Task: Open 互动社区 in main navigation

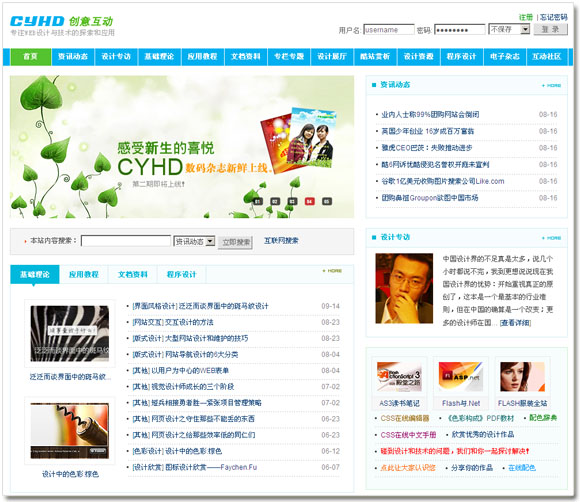Action: coord(547,57)
